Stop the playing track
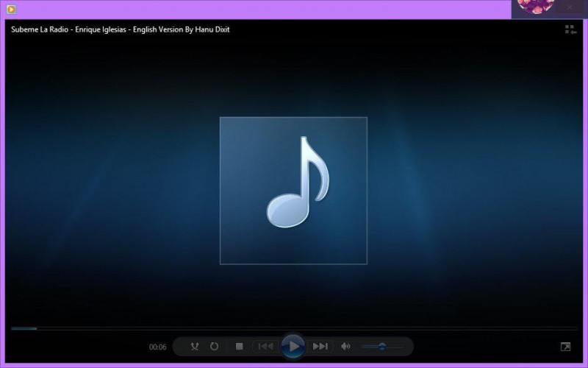Image resolution: width=588 pixels, height=368 pixels. coord(240,346)
